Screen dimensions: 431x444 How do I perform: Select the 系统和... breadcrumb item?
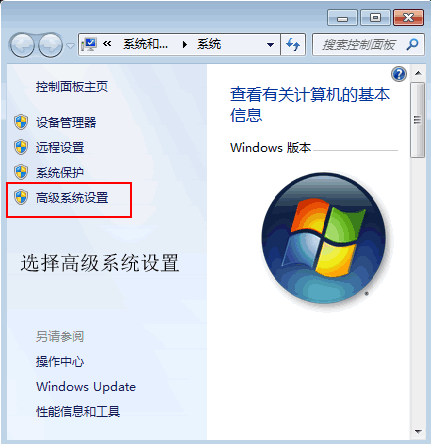(x=145, y=44)
